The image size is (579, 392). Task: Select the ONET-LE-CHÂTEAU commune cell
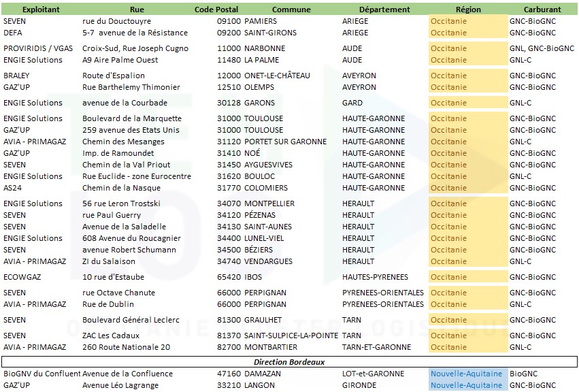[x=277, y=76]
